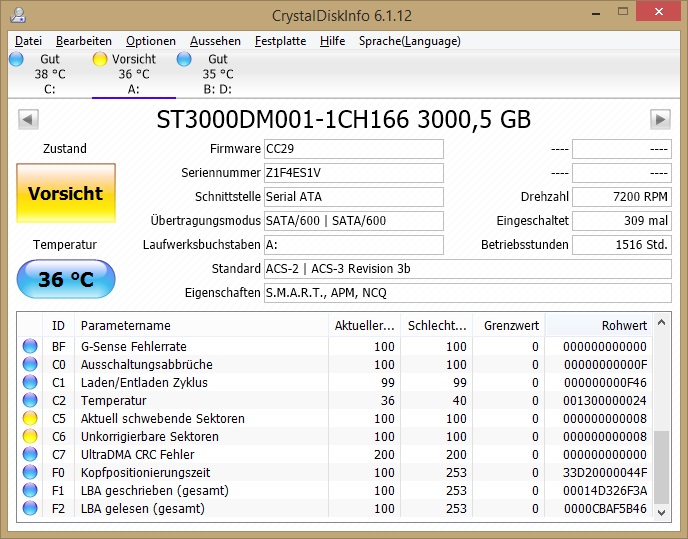
Task: Click the scrollbar down arrow of attribute list
Action: pos(662,512)
